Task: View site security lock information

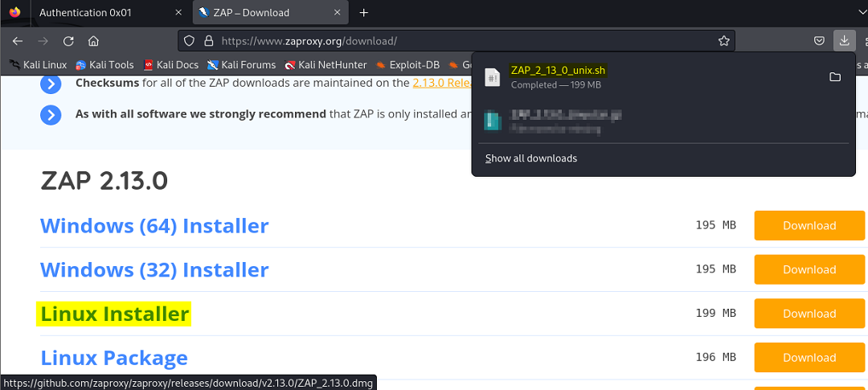Action: (209, 41)
